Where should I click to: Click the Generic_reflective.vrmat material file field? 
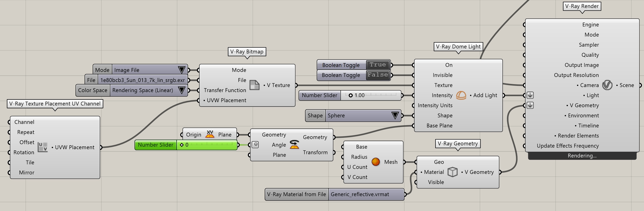(366, 194)
